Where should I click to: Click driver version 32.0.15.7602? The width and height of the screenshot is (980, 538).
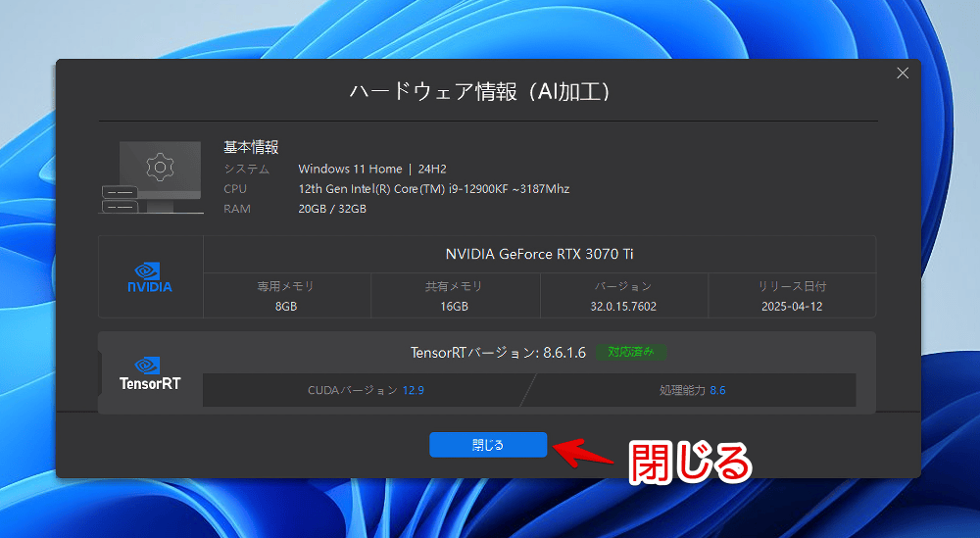coord(623,306)
